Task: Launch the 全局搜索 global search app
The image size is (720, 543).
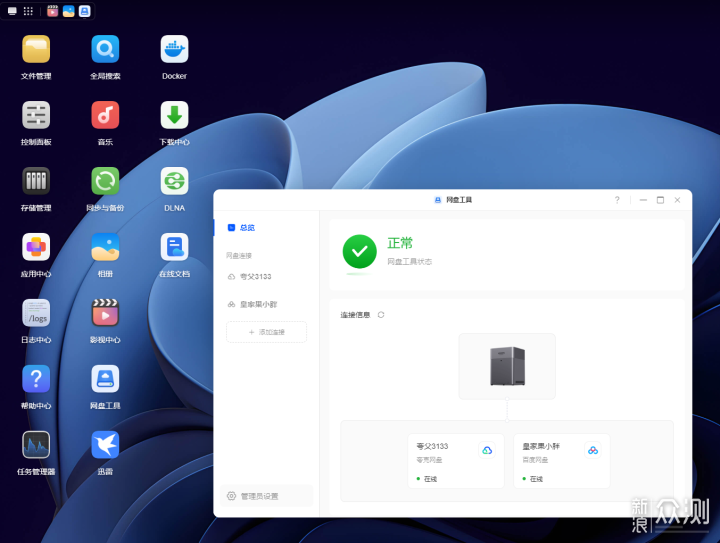Action: coord(105,49)
